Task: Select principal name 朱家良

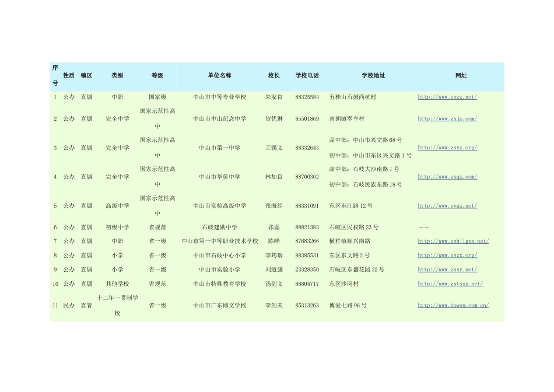Action: (274, 97)
